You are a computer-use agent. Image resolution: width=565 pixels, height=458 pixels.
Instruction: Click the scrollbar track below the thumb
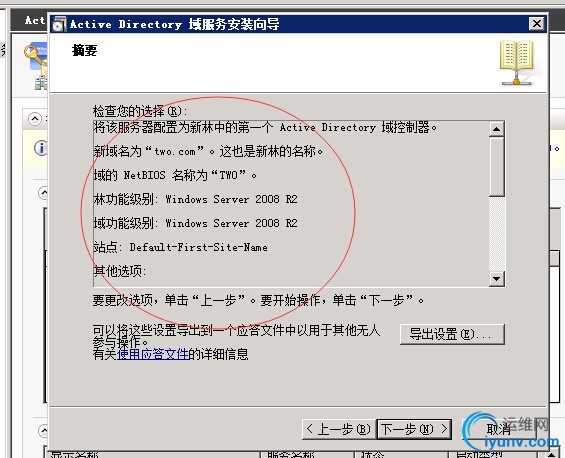coord(497,234)
